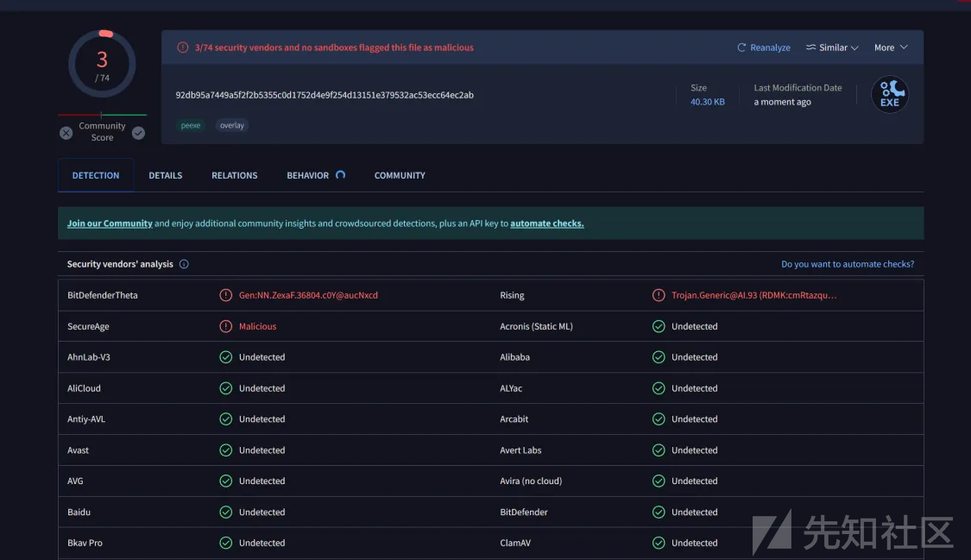
Task: Click the overlay tag
Action: (232, 125)
